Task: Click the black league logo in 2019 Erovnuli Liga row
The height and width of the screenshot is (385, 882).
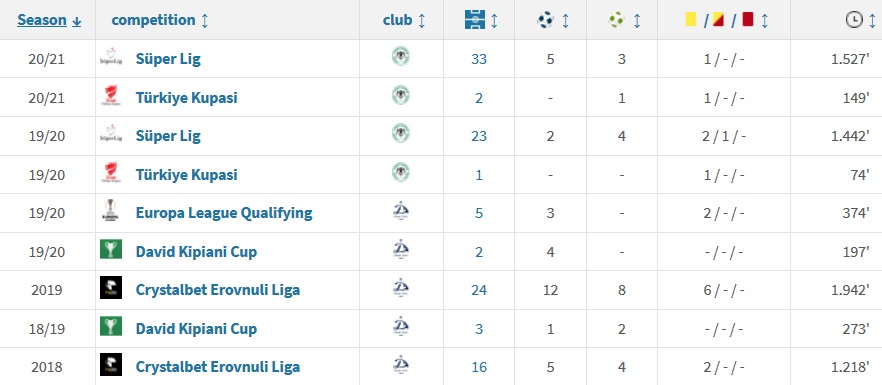Action: point(111,288)
